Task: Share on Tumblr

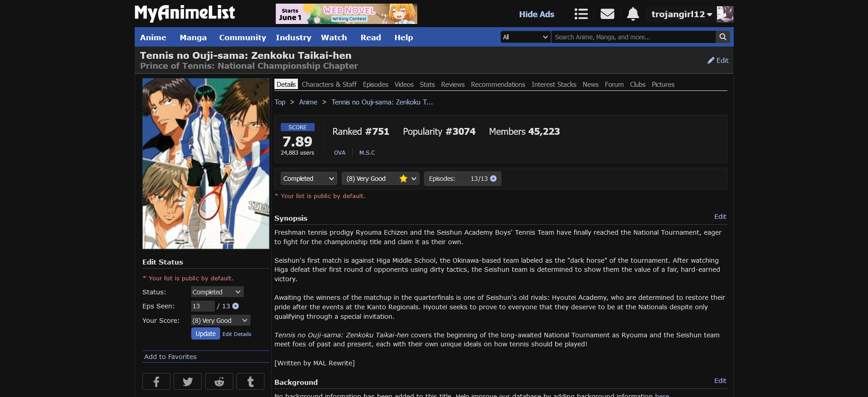Action: [250, 382]
